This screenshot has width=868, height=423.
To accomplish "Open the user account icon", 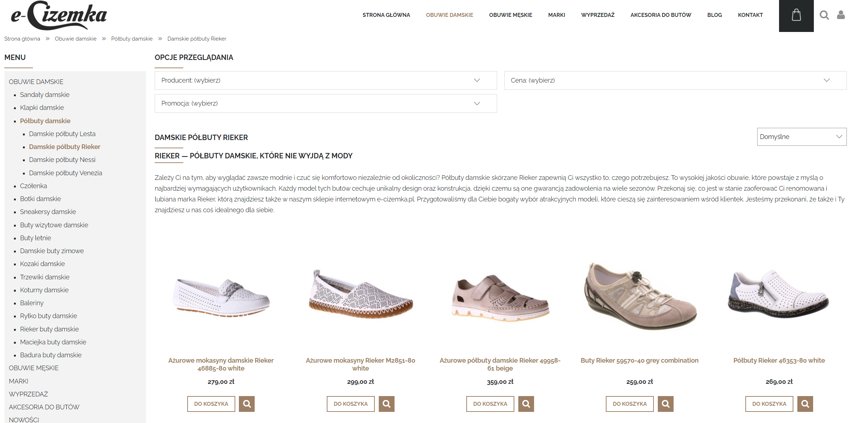I will (x=841, y=15).
